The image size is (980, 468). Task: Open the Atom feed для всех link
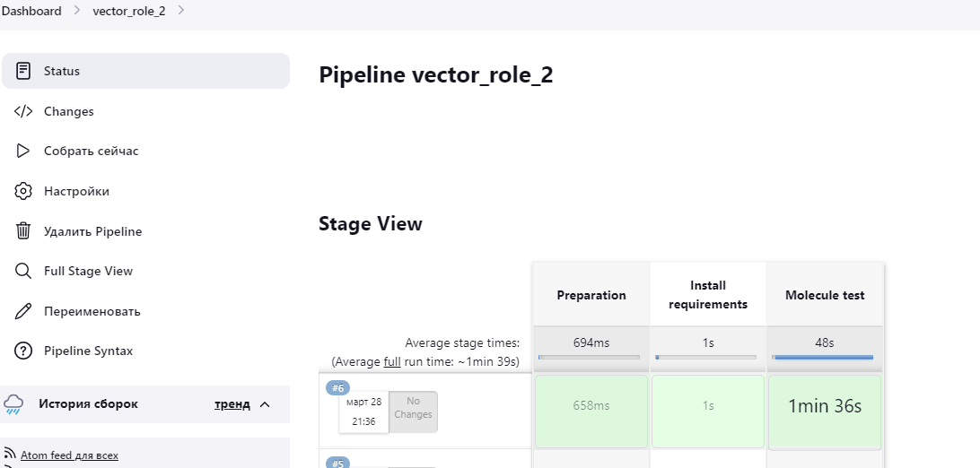69,455
